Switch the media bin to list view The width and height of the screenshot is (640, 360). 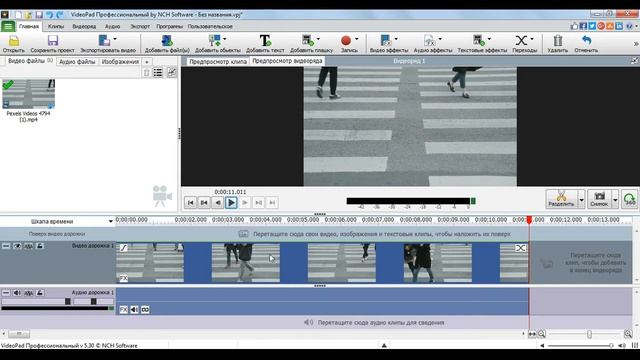[x=158, y=73]
